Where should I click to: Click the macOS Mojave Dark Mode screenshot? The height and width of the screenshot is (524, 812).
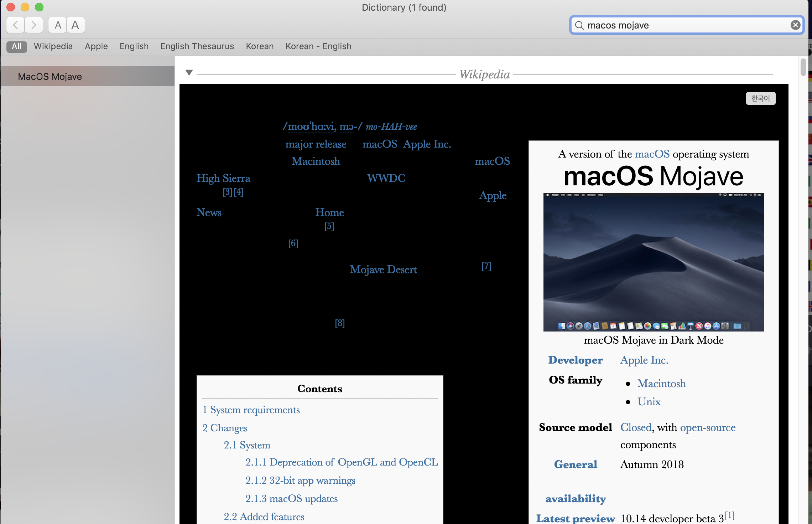click(654, 262)
